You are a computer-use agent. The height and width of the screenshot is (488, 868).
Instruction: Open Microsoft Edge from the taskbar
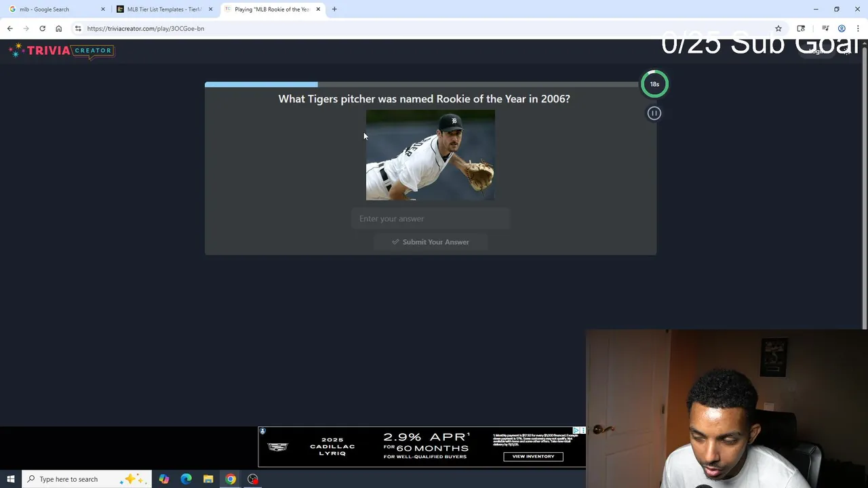186,479
